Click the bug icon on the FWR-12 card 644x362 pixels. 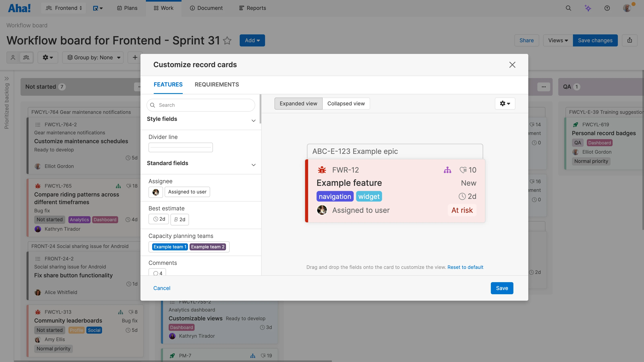[x=322, y=170]
